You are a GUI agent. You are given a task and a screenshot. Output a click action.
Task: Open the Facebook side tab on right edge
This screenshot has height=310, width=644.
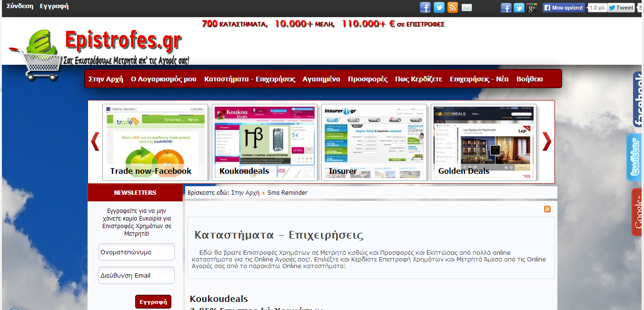click(638, 100)
